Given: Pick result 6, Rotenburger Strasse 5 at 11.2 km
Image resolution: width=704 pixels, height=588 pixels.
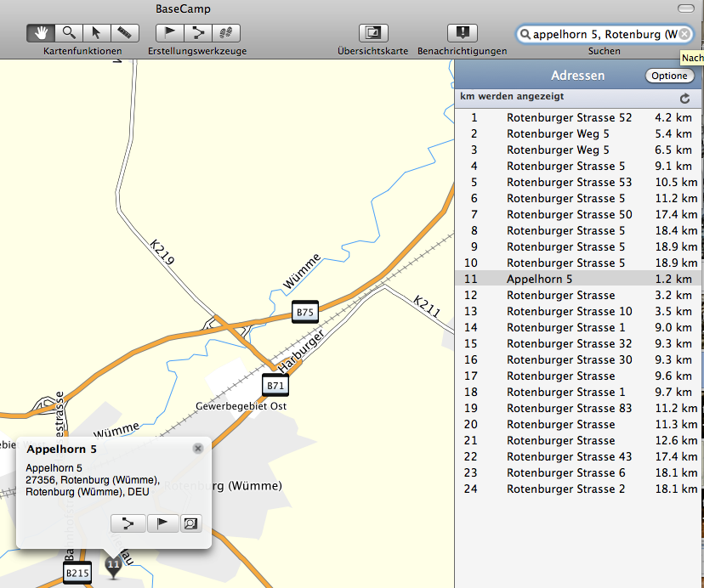Looking at the screenshot, I should (578, 198).
